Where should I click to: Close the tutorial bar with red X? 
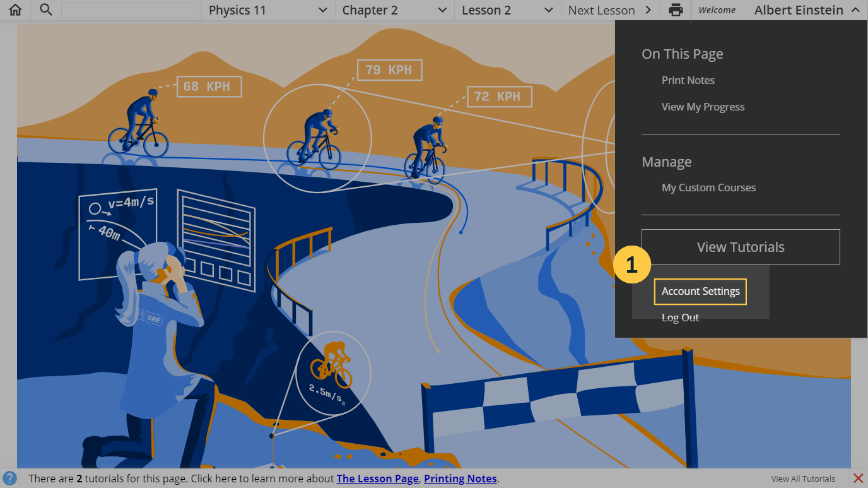858,478
